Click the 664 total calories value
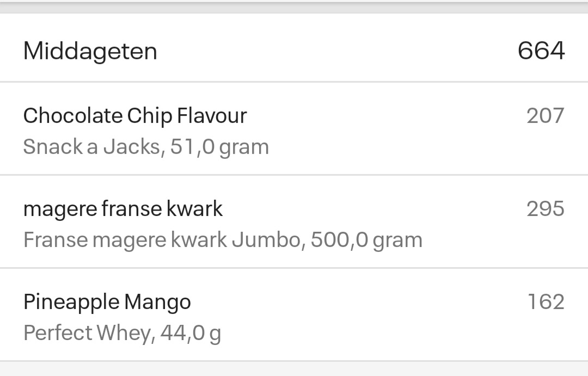Screen dimensions: 588x376 point(541,51)
